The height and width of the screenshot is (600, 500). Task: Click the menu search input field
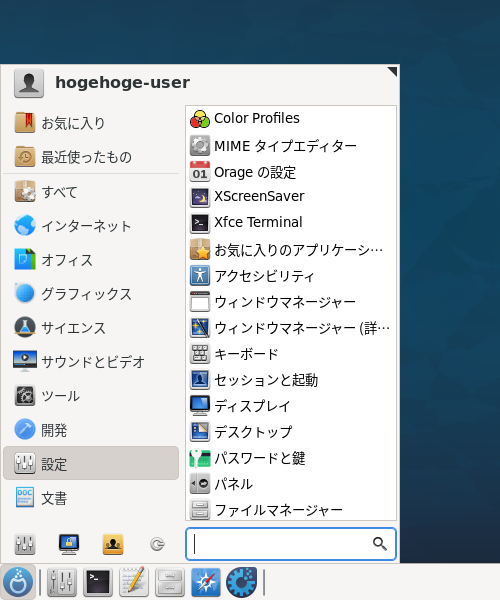tap(291, 544)
